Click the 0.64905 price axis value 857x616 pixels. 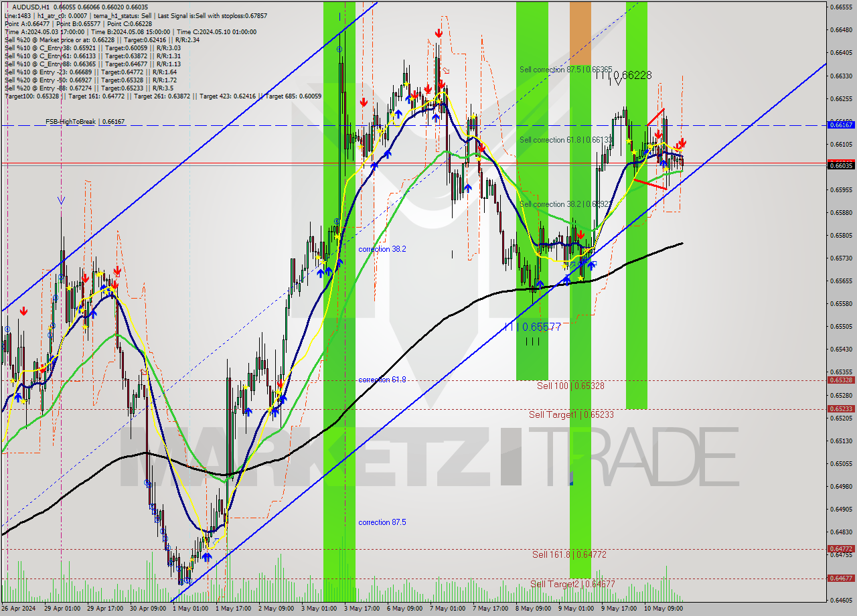840,509
